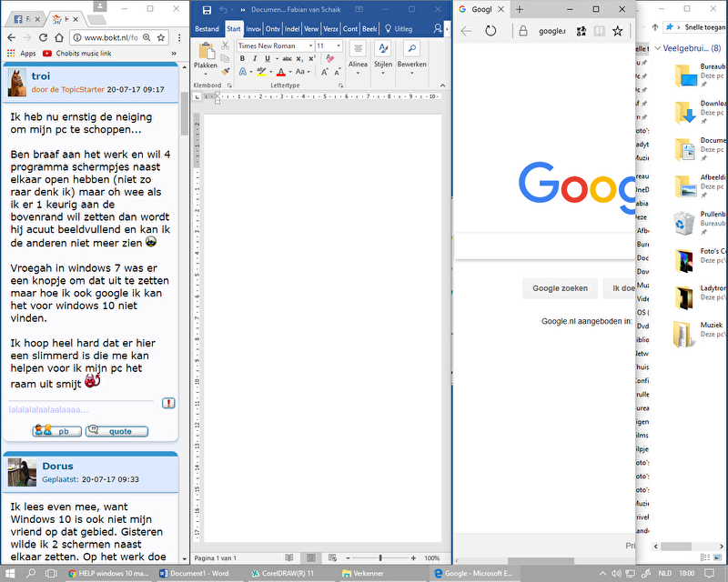Bookmark this page with the star icon
The height and width of the screenshot is (582, 728).
[x=161, y=37]
